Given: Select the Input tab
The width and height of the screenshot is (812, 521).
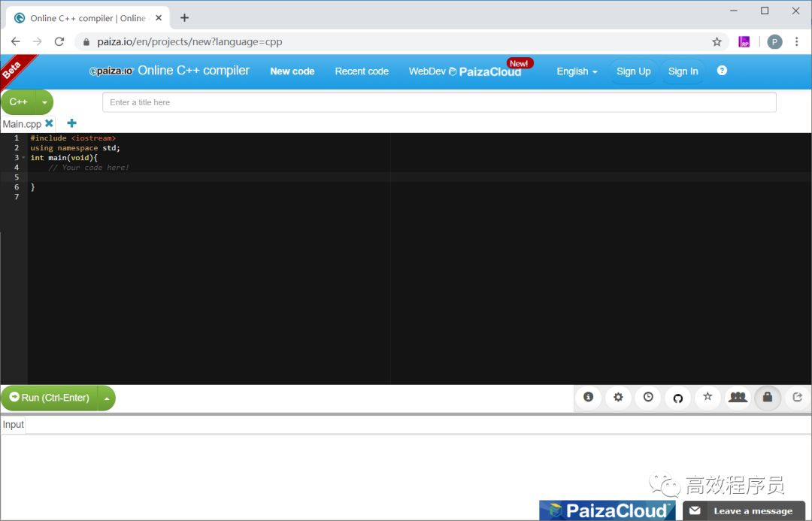Looking at the screenshot, I should coord(13,425).
